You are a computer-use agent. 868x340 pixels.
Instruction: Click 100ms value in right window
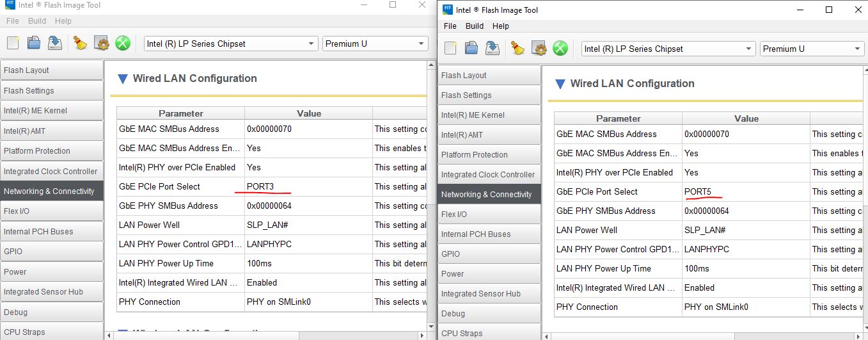[x=697, y=268]
